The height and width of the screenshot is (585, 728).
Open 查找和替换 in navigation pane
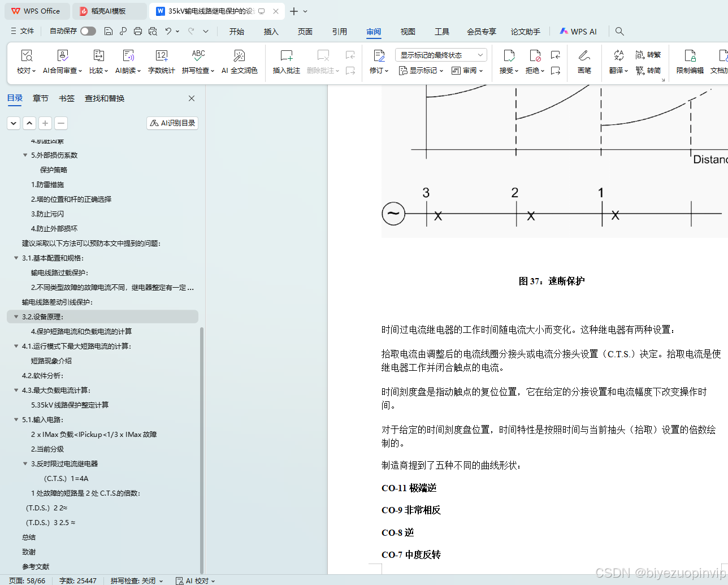tap(105, 98)
